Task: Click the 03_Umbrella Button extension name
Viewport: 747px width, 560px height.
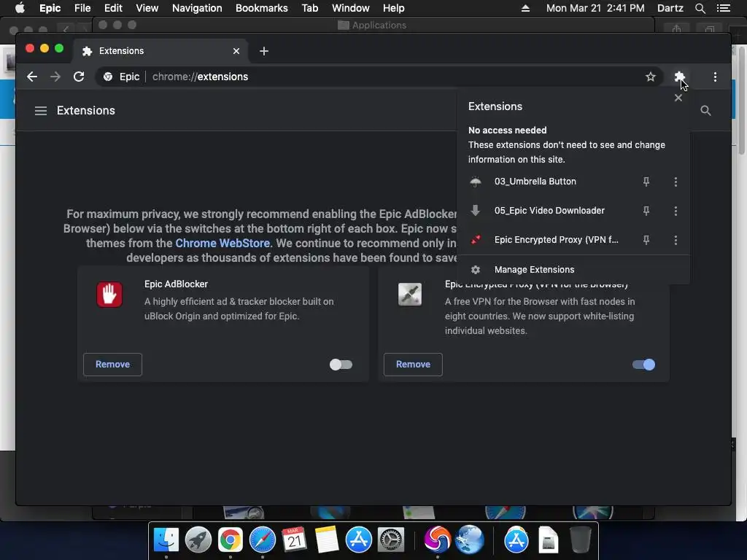Action: (535, 182)
